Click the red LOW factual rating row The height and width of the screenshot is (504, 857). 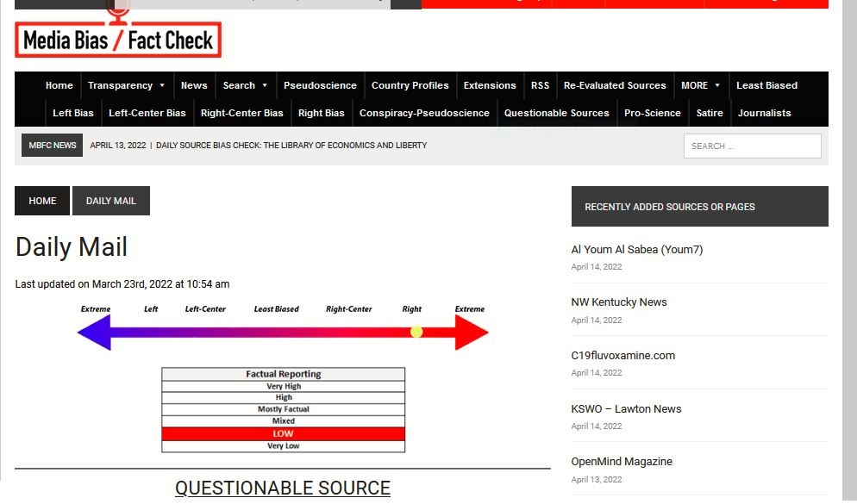click(x=283, y=433)
